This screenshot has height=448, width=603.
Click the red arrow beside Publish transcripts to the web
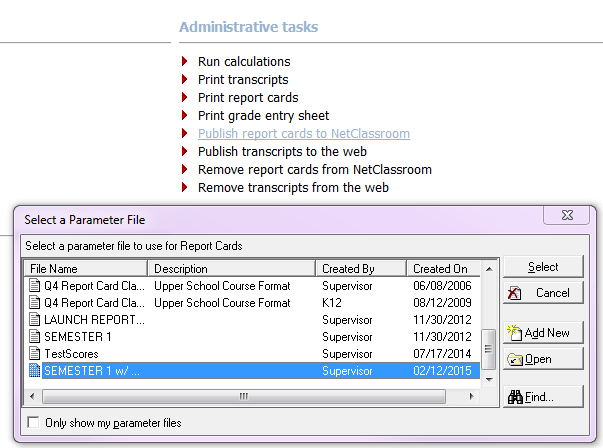click(185, 151)
